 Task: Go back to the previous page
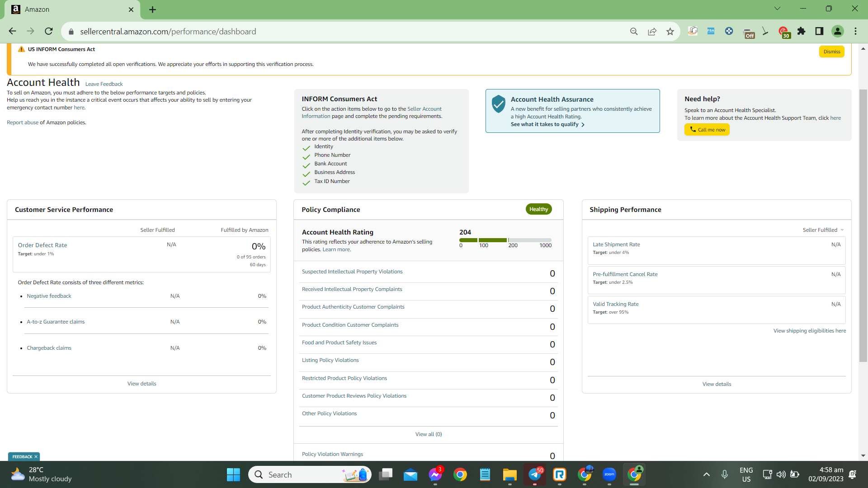12,31
